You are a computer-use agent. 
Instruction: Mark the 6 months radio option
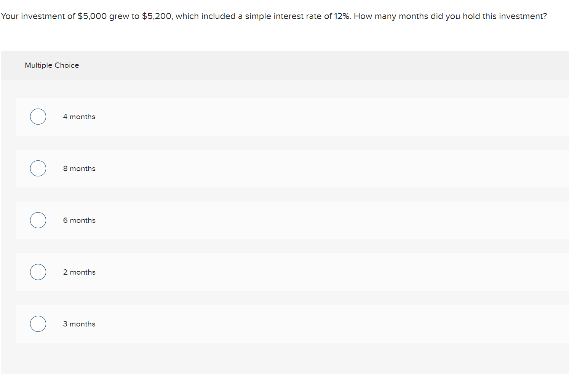[38, 220]
